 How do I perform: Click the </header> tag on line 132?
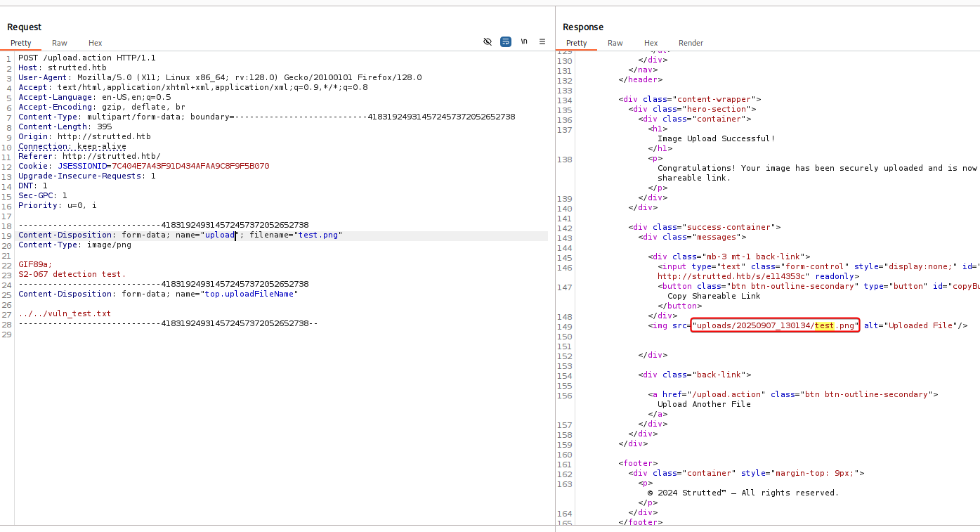(641, 79)
